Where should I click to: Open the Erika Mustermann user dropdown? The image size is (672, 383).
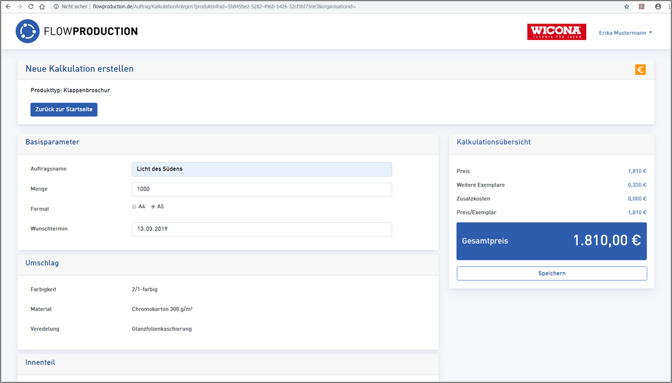(x=625, y=33)
